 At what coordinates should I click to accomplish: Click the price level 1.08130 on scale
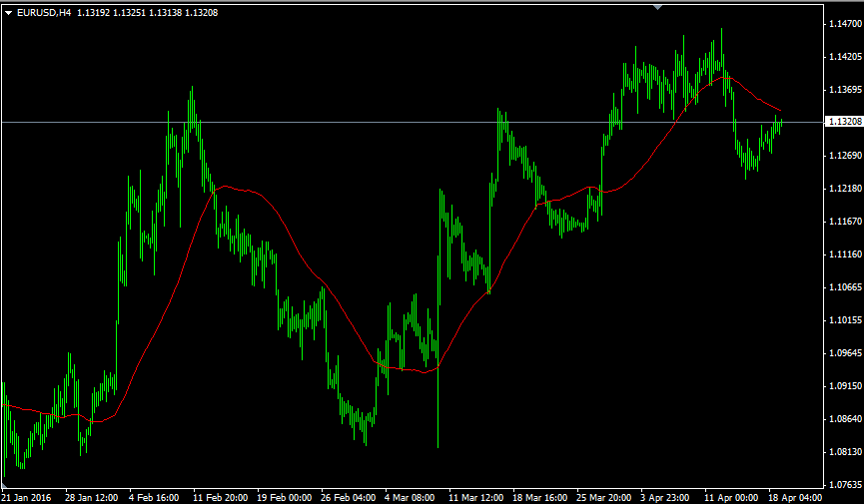(x=845, y=452)
